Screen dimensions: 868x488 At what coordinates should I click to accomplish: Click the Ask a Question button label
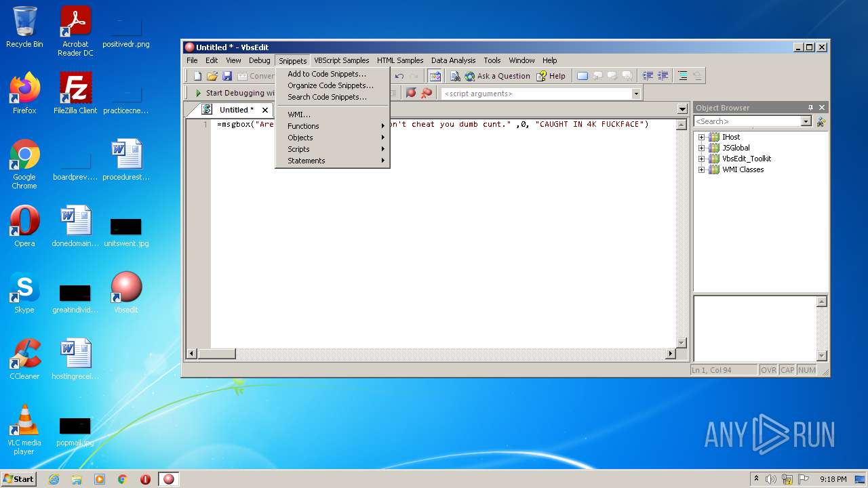(504, 76)
